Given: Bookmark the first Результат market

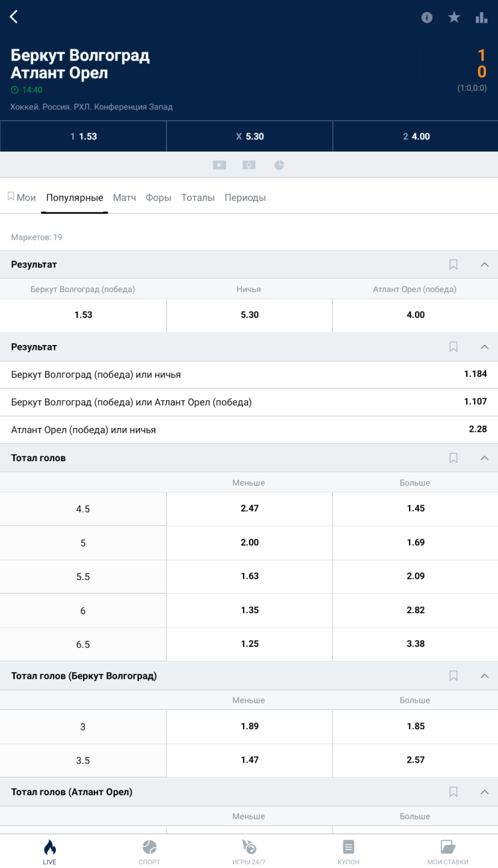Looking at the screenshot, I should [x=454, y=265].
